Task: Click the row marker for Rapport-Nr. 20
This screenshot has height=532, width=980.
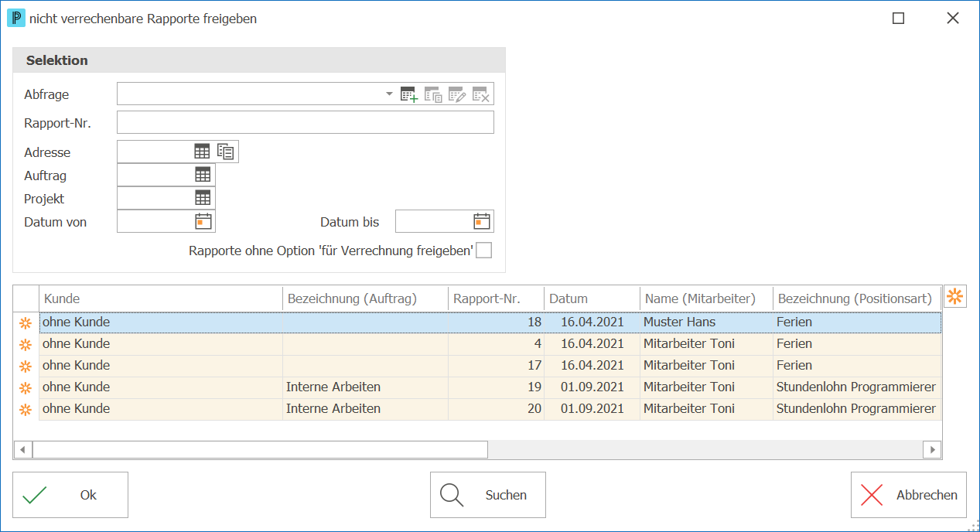Action: (26, 409)
